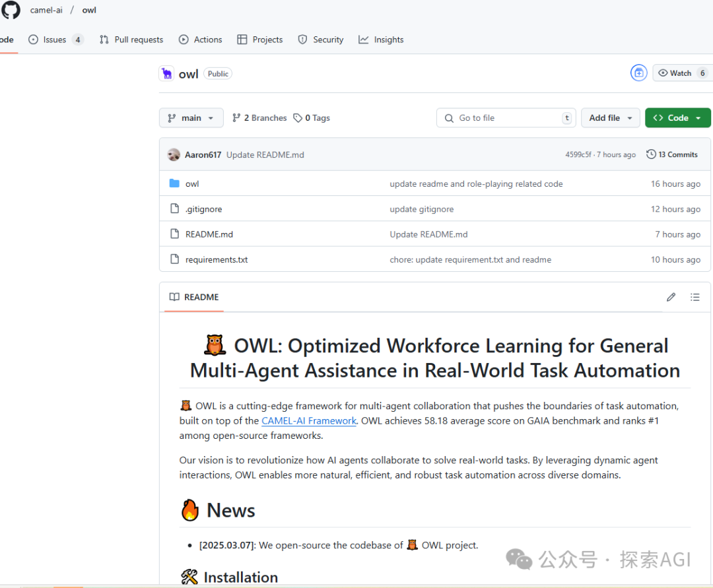Open the requirements.txt file
This screenshot has height=588, width=713.
[217, 259]
